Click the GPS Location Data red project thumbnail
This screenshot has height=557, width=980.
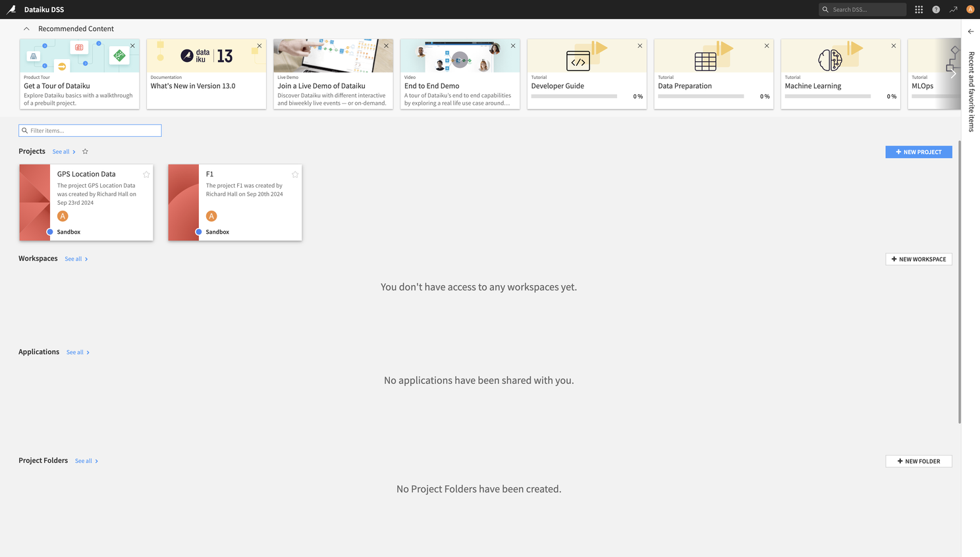pyautogui.click(x=35, y=203)
